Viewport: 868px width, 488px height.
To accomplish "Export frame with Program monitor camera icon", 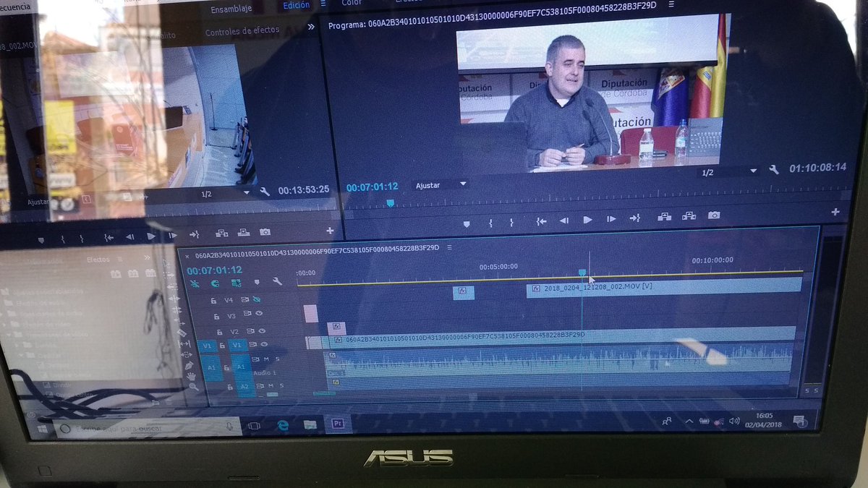I will tap(714, 215).
